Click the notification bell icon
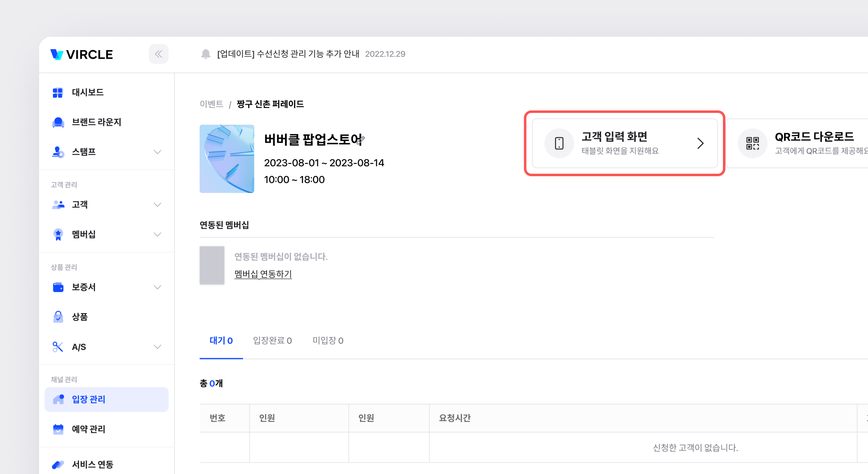The height and width of the screenshot is (474, 868). click(205, 54)
